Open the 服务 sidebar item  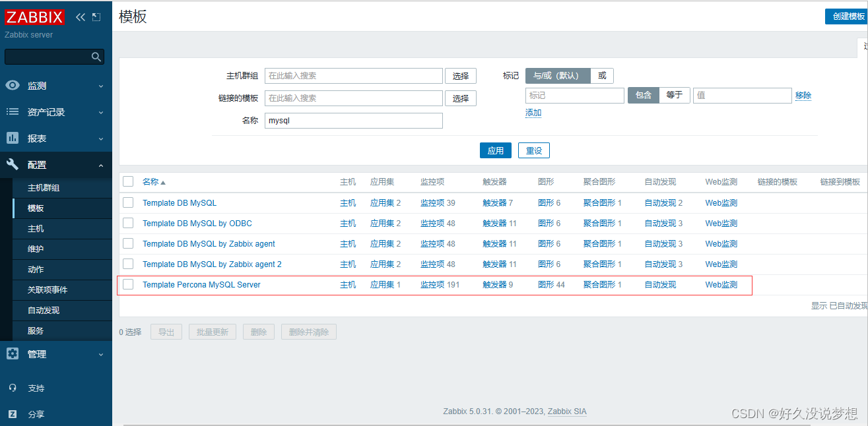click(x=36, y=331)
